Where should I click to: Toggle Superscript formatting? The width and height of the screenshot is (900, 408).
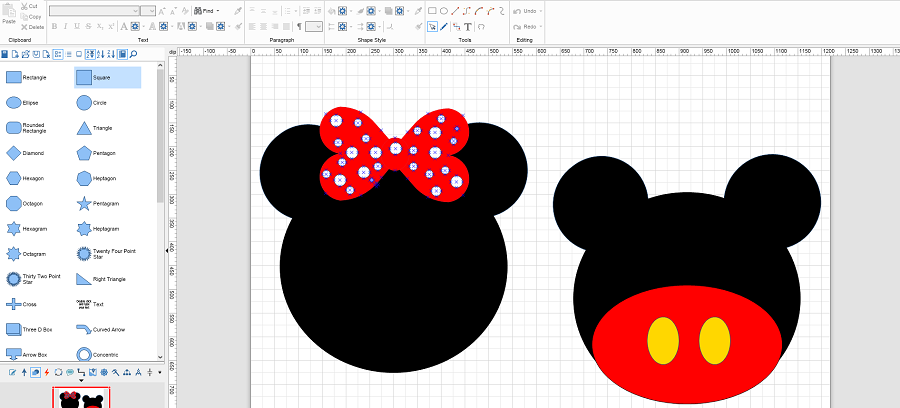[x=111, y=26]
